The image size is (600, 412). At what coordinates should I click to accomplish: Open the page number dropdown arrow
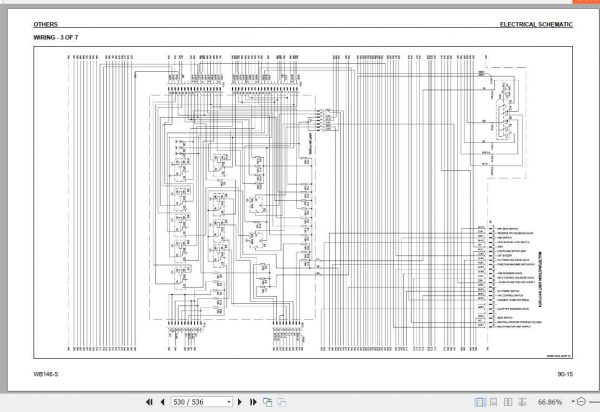click(229, 402)
